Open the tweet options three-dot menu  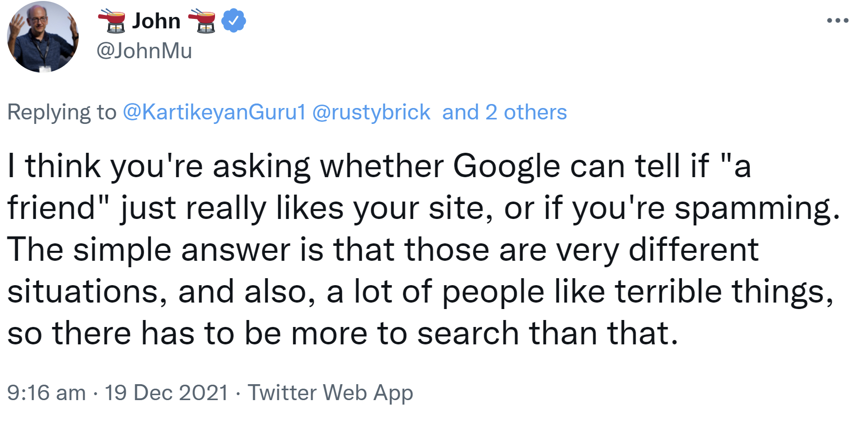click(838, 20)
